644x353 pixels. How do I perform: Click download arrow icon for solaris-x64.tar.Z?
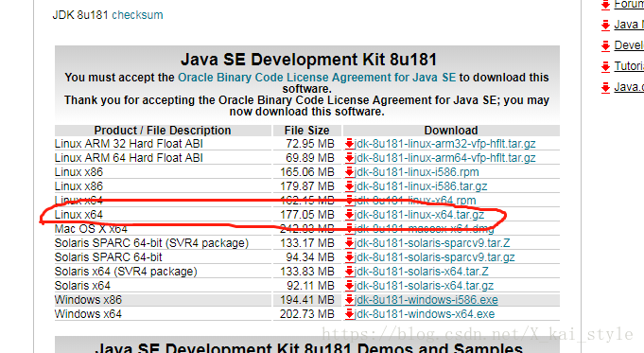(350, 272)
